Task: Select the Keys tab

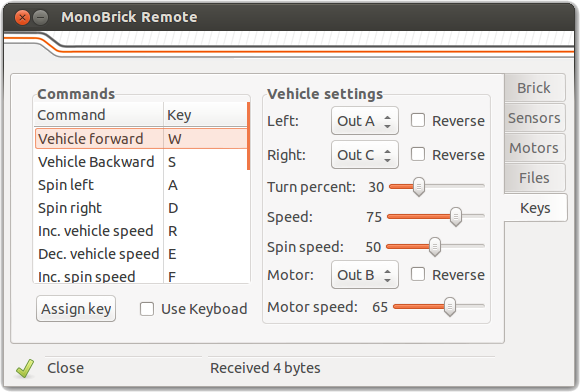Action: [x=535, y=208]
